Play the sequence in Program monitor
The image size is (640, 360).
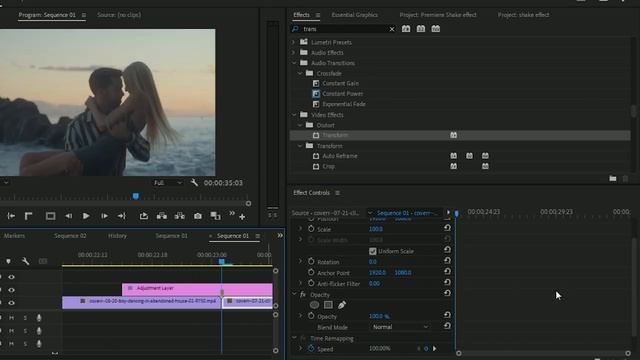(x=86, y=216)
